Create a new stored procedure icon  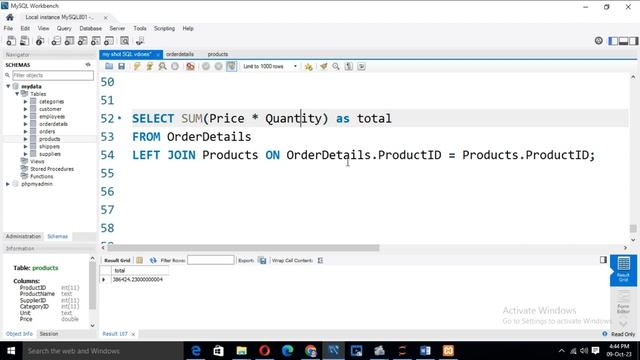96,41
